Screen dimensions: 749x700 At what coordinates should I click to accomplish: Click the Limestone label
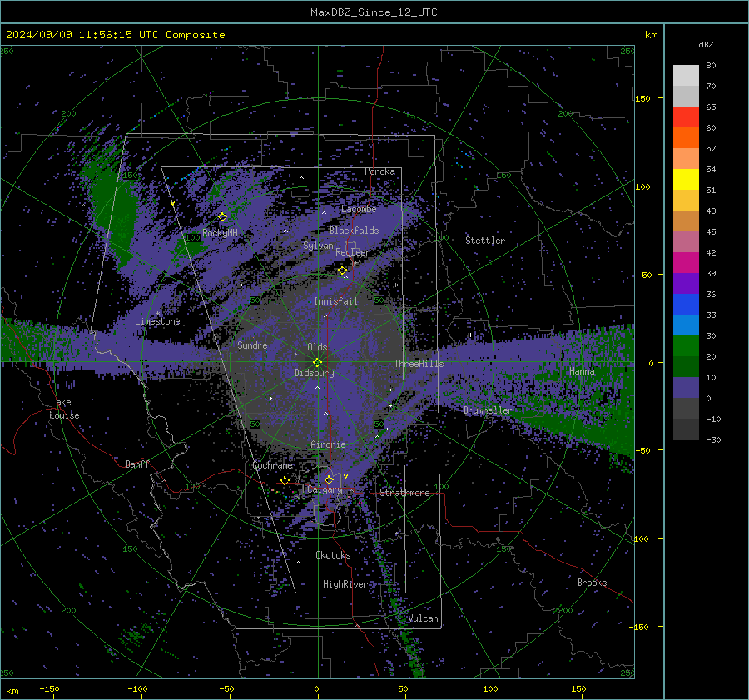(157, 321)
